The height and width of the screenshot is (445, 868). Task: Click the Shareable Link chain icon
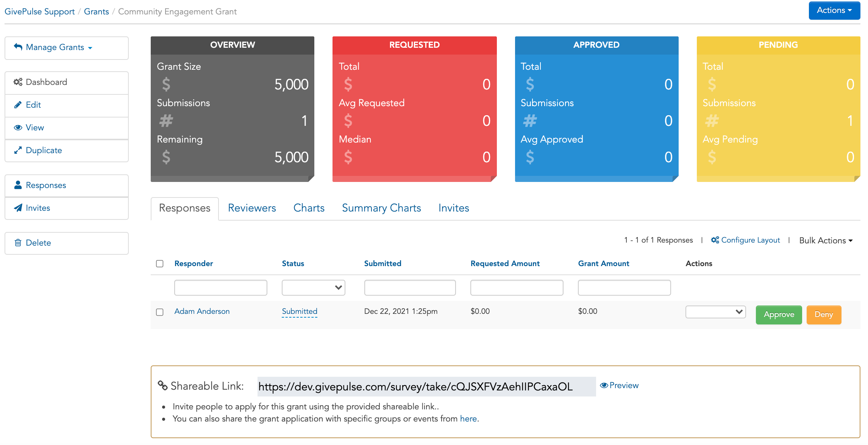tap(162, 385)
